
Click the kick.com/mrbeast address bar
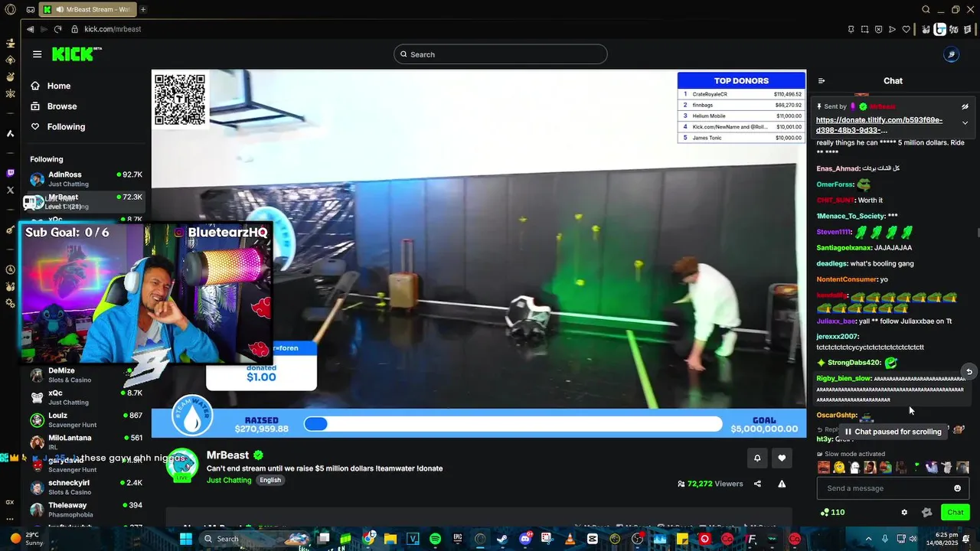click(x=113, y=29)
